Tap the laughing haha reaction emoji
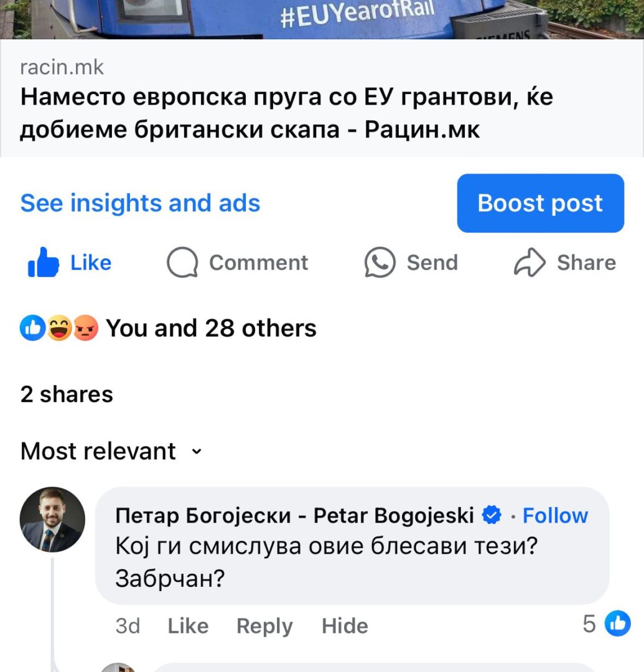This screenshot has width=644, height=672. tap(59, 328)
